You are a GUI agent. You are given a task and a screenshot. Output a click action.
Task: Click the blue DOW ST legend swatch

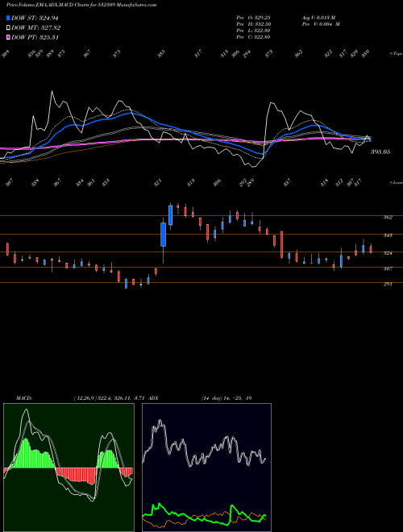(x=9, y=18)
